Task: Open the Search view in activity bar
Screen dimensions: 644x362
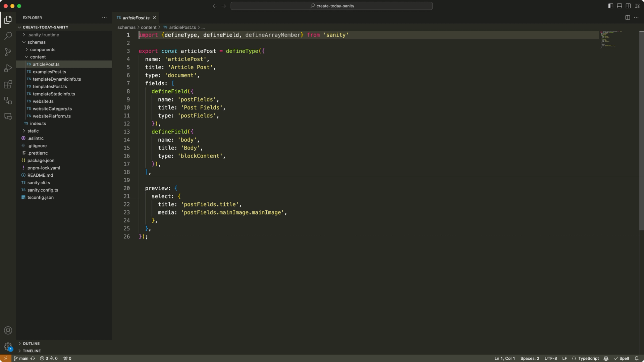Action: pyautogui.click(x=8, y=36)
